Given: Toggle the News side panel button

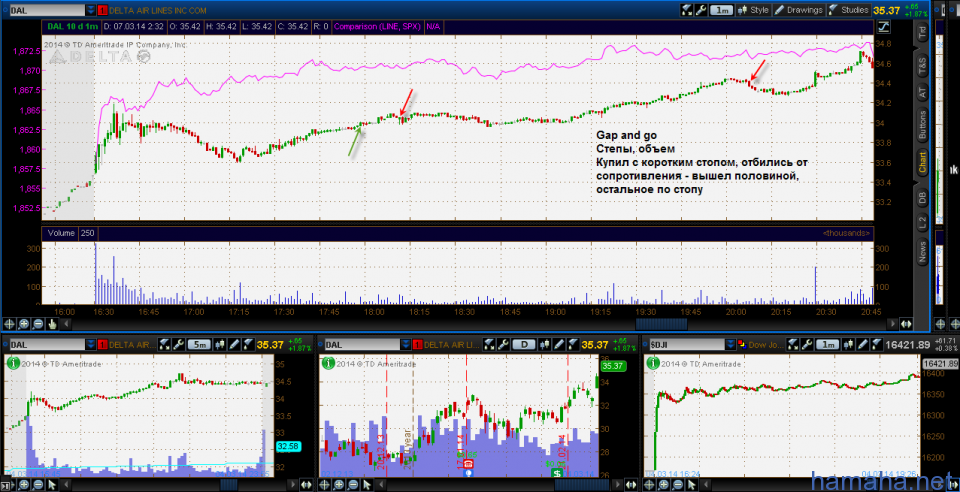Looking at the screenshot, I should pyautogui.click(x=923, y=252).
